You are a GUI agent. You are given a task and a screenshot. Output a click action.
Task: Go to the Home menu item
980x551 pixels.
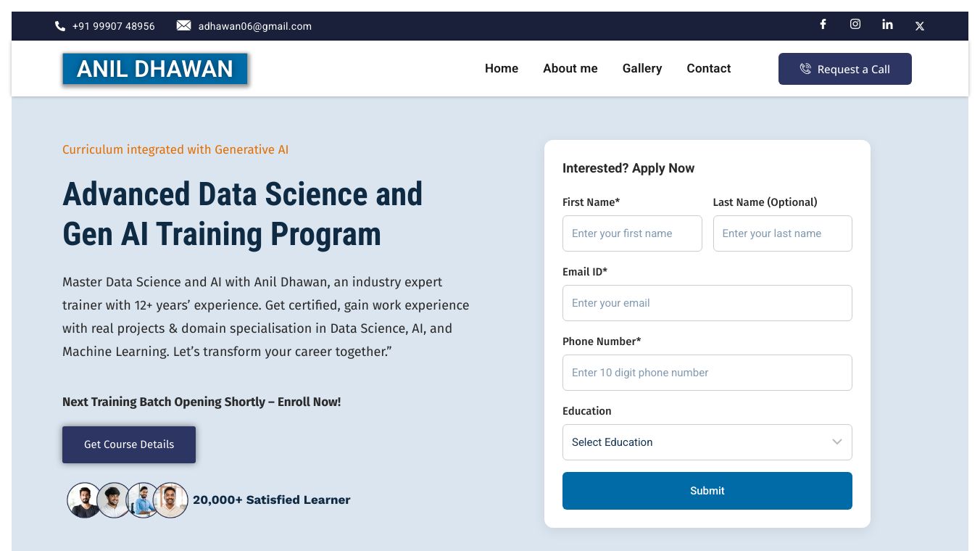click(x=502, y=68)
